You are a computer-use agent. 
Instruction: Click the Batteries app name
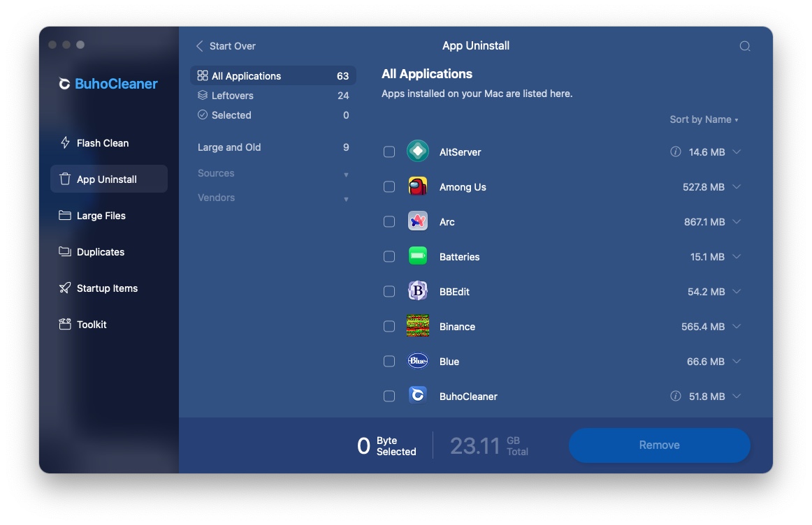click(x=459, y=256)
